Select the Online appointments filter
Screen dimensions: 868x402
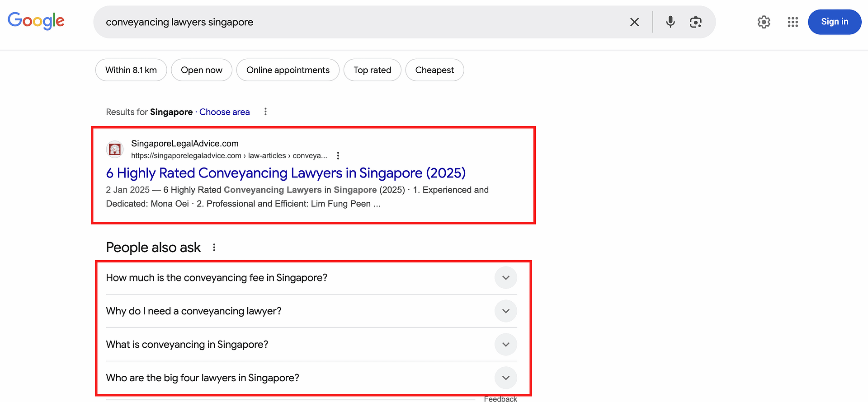tap(288, 70)
